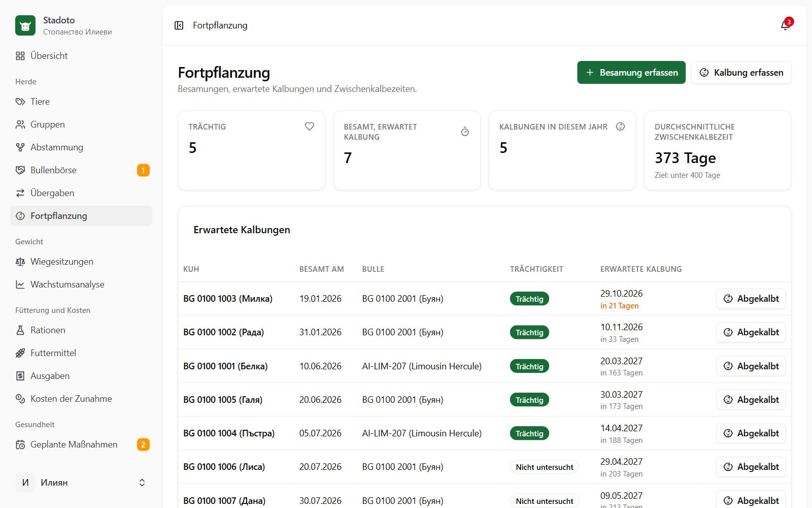Image resolution: width=812 pixels, height=508 pixels.
Task: Mark Пъстра as Abgekalbt
Action: point(751,433)
